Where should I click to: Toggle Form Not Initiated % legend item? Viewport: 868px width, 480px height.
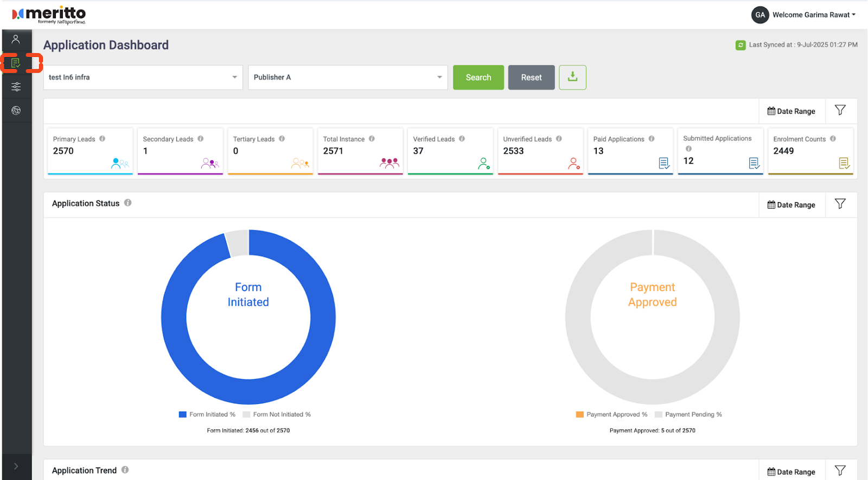(277, 414)
